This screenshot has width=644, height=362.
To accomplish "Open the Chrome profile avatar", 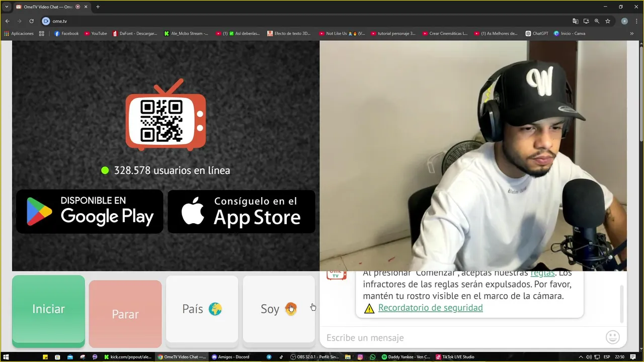I will pos(624,21).
